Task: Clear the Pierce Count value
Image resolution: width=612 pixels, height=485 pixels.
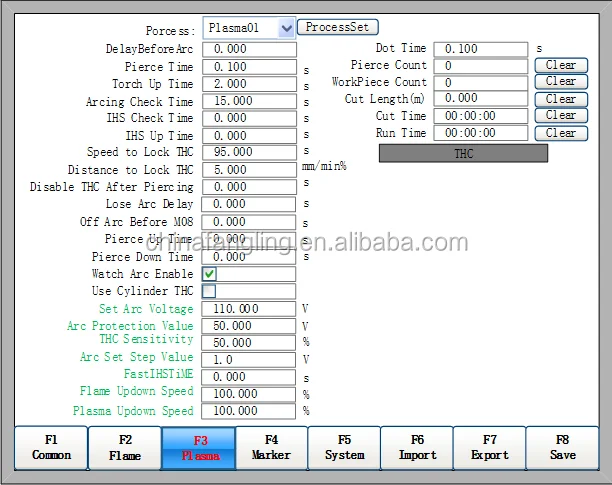Action: pyautogui.click(x=561, y=65)
